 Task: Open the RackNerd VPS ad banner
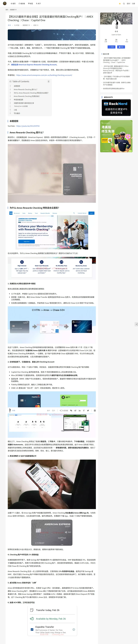pyautogui.click(x=116, y=108)
